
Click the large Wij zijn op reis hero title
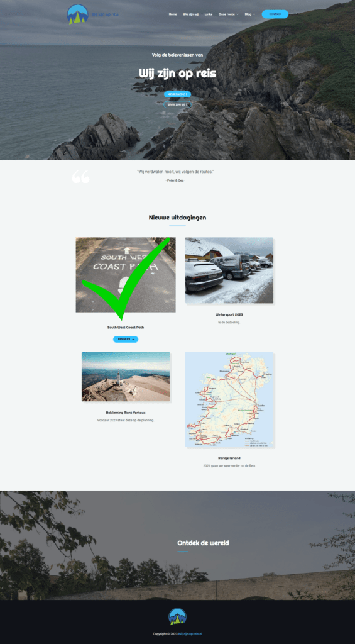pyautogui.click(x=177, y=74)
